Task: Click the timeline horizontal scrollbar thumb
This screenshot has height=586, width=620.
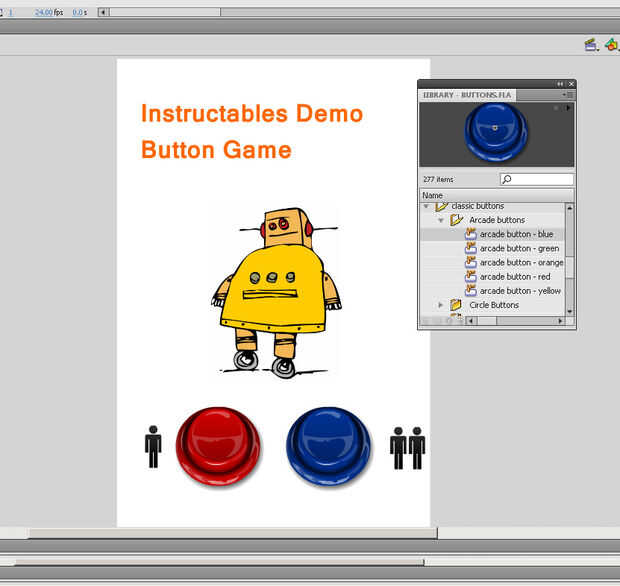Action: pyautogui.click(x=165, y=12)
